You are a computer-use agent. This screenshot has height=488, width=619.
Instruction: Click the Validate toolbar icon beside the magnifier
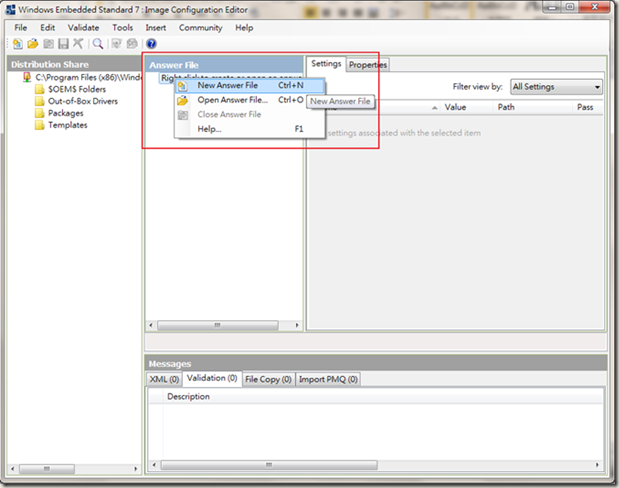[x=116, y=44]
